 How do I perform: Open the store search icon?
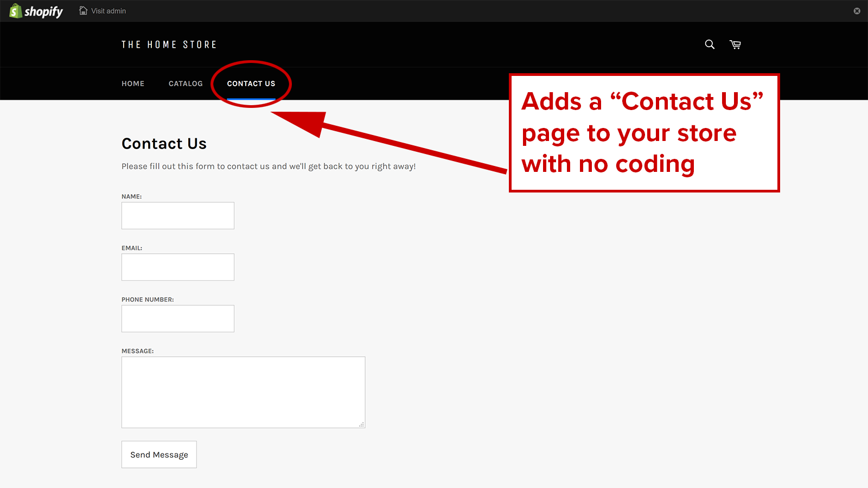(x=710, y=44)
